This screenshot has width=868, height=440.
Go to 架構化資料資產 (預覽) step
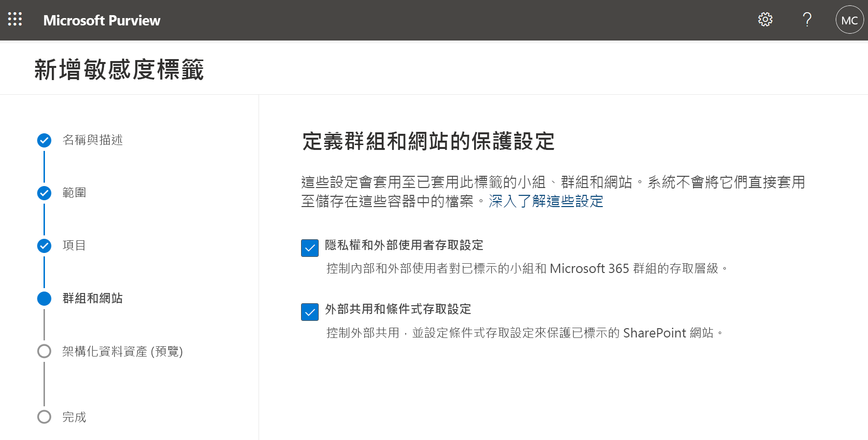[123, 351]
